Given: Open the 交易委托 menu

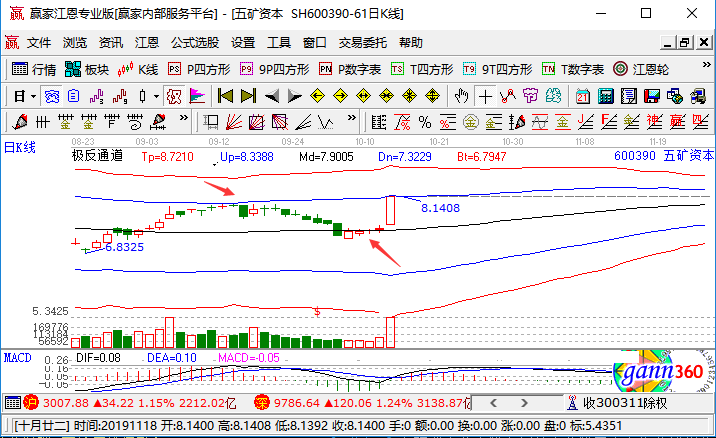Looking at the screenshot, I should point(363,43).
